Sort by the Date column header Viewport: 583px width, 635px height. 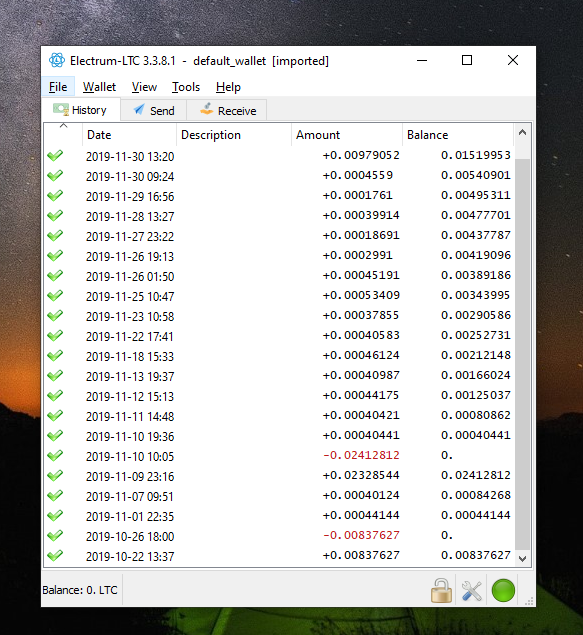tap(130, 135)
